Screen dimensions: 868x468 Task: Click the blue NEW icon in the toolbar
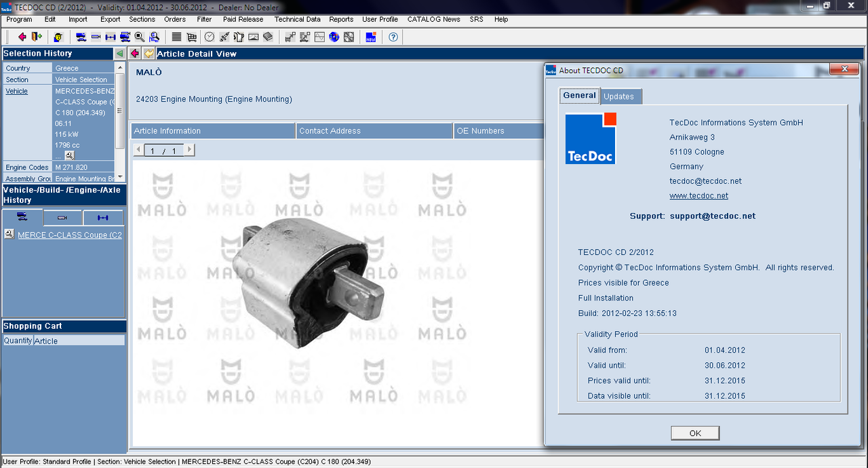click(x=371, y=37)
